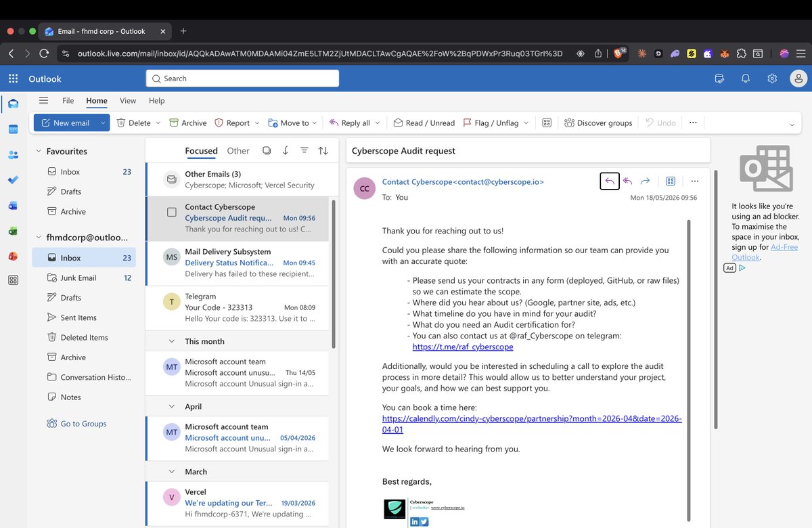Switch to the Home ribbon tab

[97, 100]
